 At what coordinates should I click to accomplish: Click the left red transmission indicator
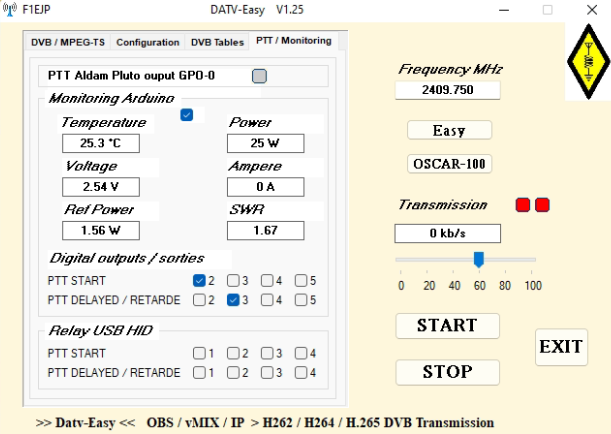[x=523, y=205]
